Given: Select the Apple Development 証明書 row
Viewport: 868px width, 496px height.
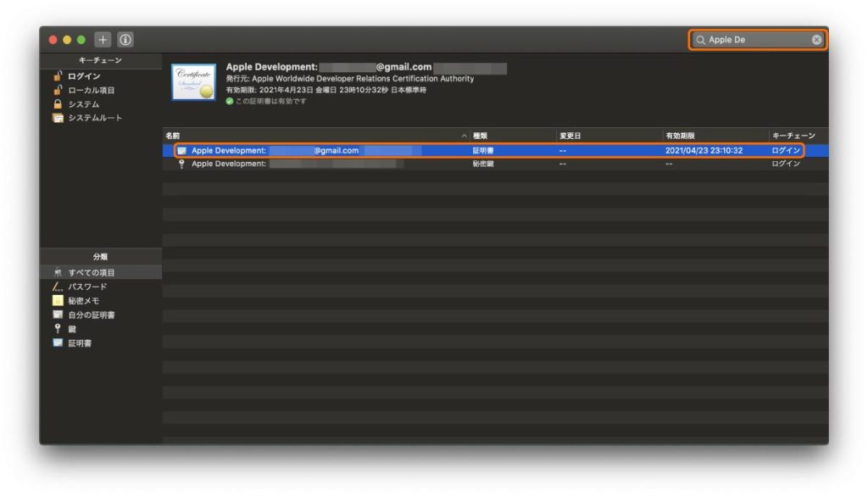Looking at the screenshot, I should click(x=495, y=151).
